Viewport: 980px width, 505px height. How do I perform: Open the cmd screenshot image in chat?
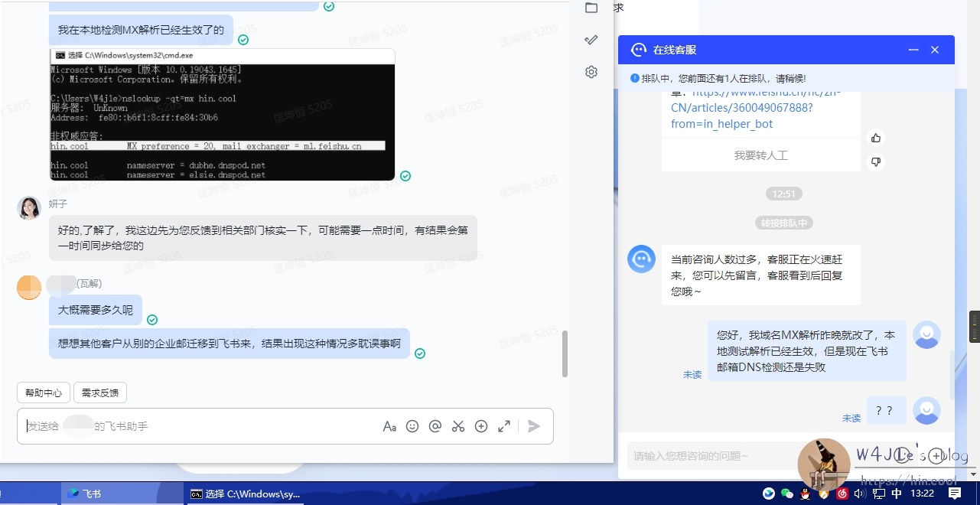coord(222,115)
